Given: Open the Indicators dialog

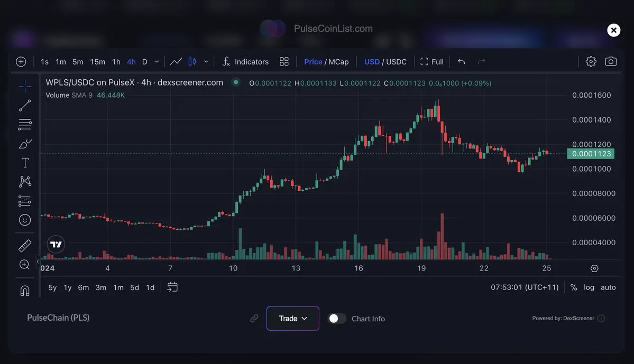Looking at the screenshot, I should 245,61.
